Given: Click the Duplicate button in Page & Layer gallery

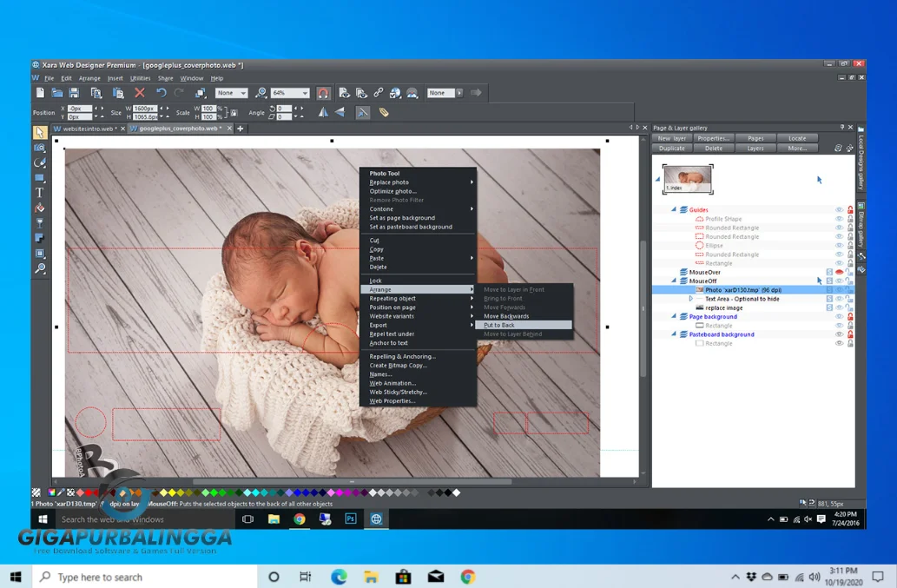Looking at the screenshot, I should [670, 148].
